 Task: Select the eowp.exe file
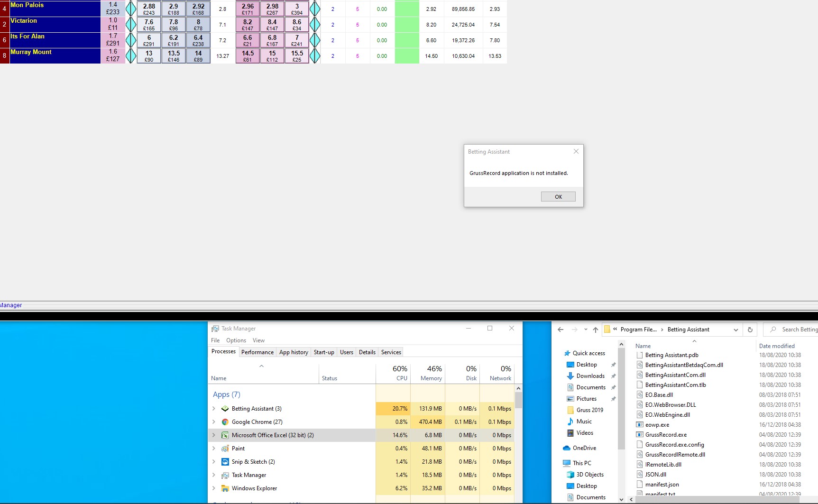click(657, 425)
